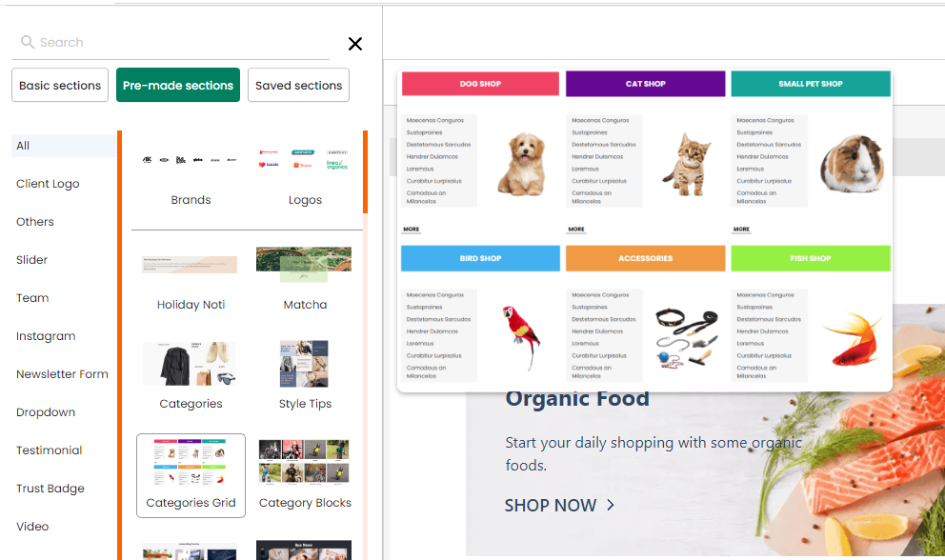Open the Newsletter Form category
Image resolution: width=945 pixels, height=560 pixels.
pyautogui.click(x=62, y=373)
